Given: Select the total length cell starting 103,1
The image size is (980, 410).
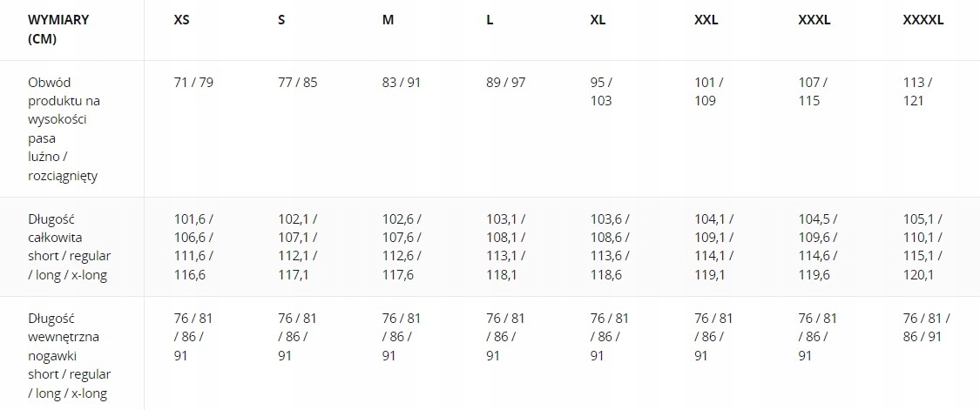Looking at the screenshot, I should tap(506, 246).
